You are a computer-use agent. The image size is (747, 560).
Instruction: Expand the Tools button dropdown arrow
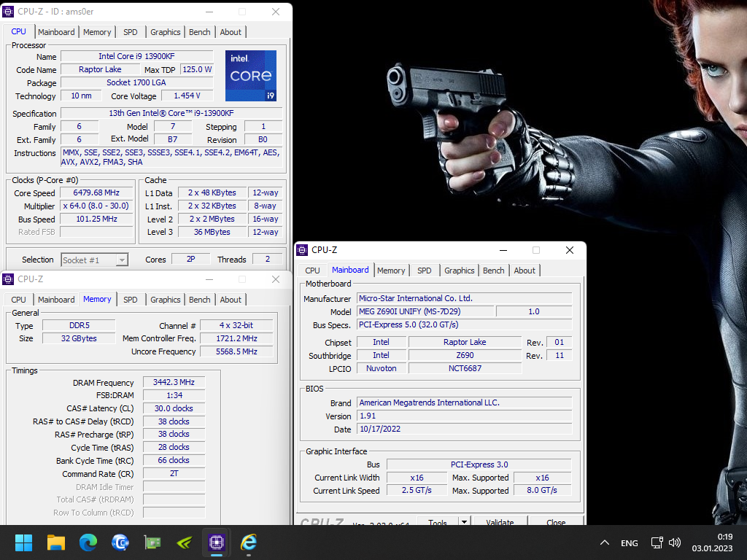pos(464,521)
